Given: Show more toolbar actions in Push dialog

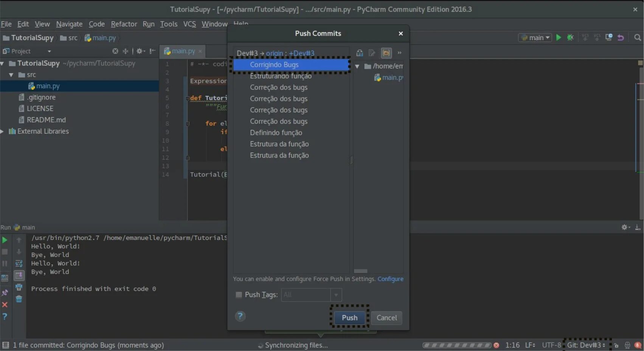Looking at the screenshot, I should [x=399, y=53].
